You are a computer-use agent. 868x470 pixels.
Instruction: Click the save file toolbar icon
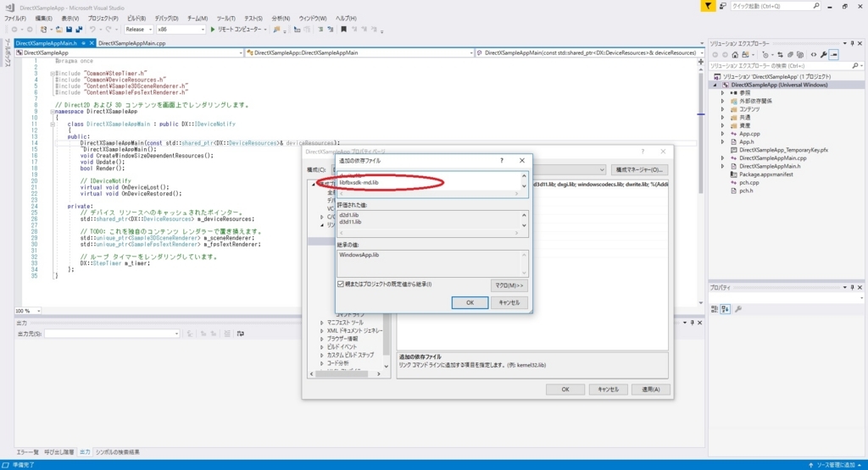click(x=70, y=30)
